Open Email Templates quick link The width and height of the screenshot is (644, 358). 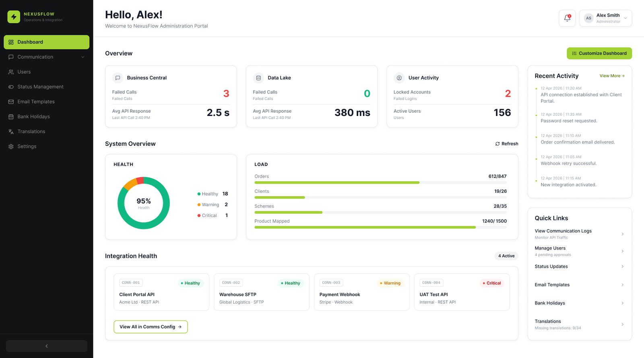coord(580,285)
